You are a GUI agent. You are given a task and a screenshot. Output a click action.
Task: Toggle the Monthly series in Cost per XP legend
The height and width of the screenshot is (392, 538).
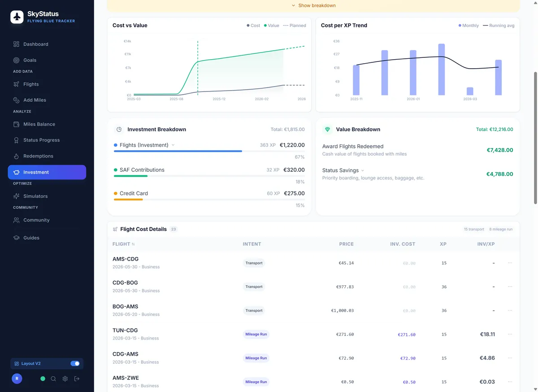[469, 26]
